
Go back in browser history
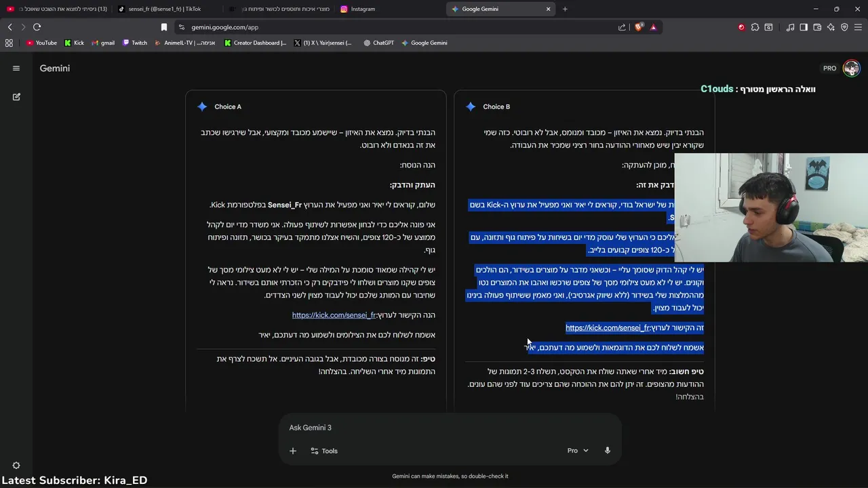(9, 27)
